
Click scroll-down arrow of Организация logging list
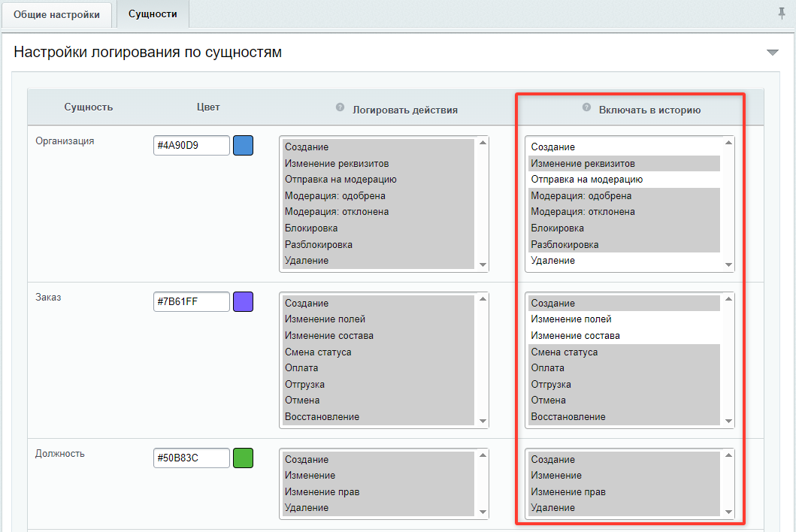pyautogui.click(x=483, y=265)
